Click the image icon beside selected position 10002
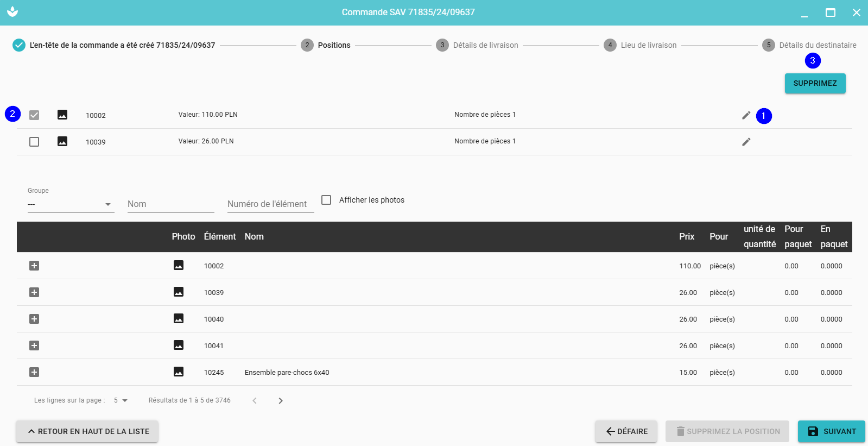This screenshot has height=446, width=868. [x=62, y=115]
